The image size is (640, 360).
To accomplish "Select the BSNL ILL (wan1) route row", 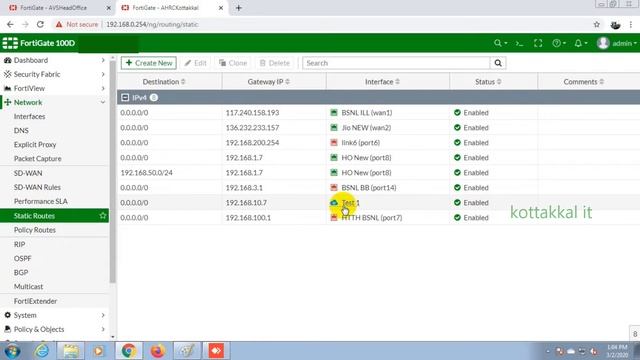I will pos(378,113).
